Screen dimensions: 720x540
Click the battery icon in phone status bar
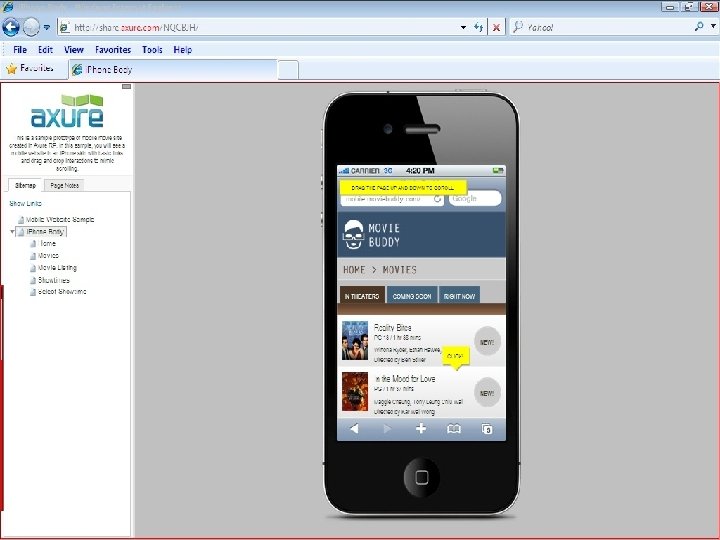[x=498, y=171]
